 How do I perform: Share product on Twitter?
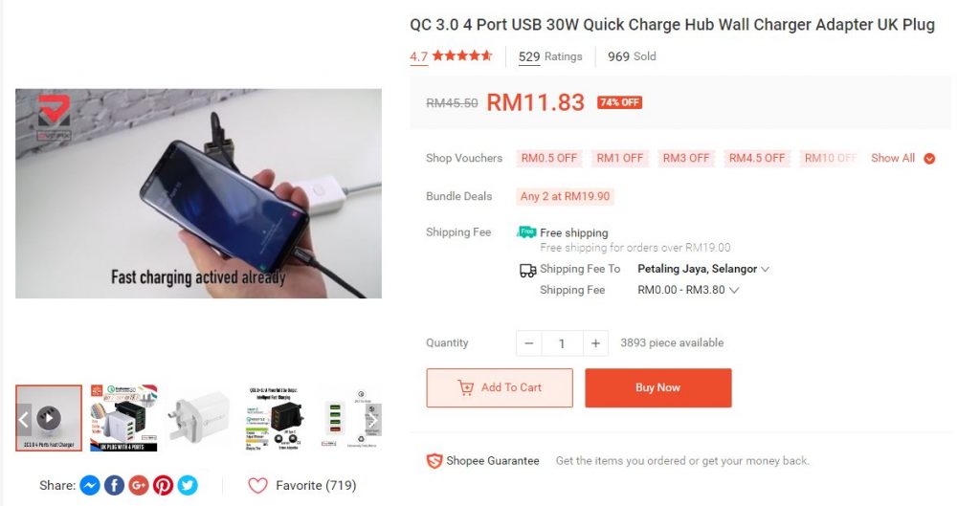point(188,485)
